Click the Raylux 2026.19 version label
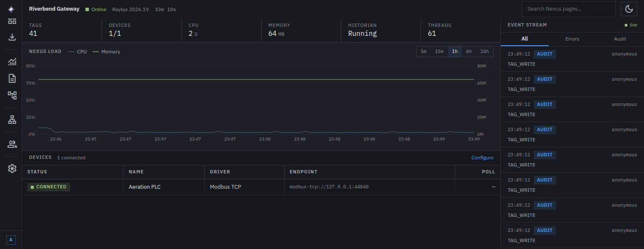 click(x=131, y=9)
